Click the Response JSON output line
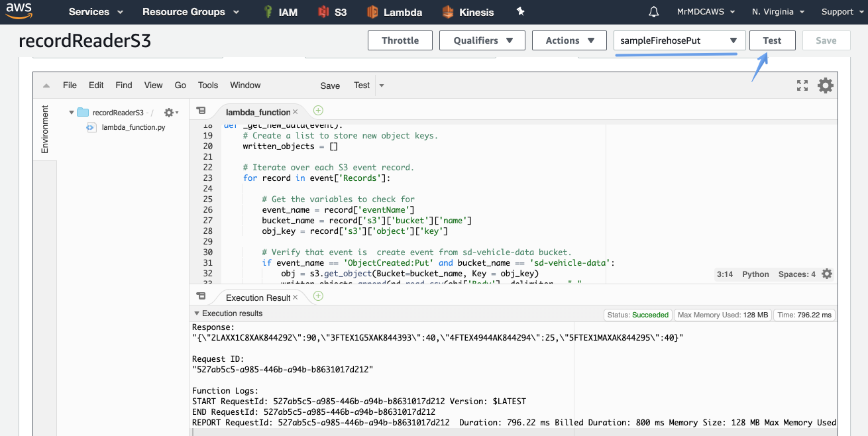Image resolution: width=868 pixels, height=436 pixels. coord(437,338)
